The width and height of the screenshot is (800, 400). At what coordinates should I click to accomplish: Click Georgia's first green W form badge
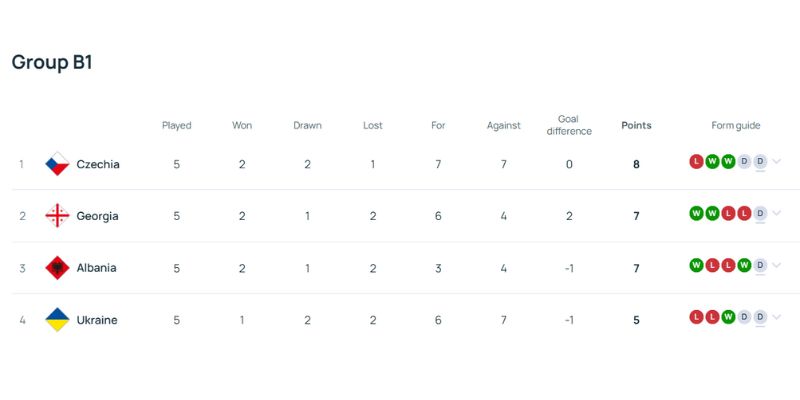(697, 213)
